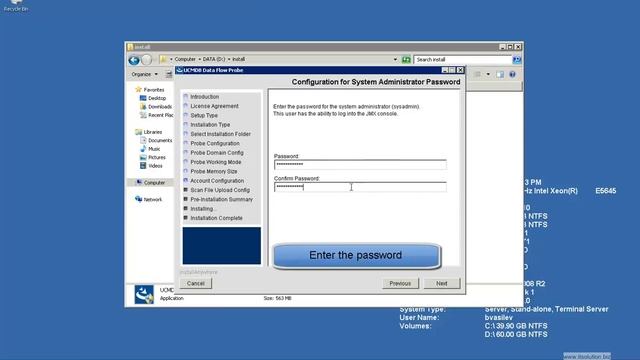Toggle the preview pane icon in Explorer
Image resolution: width=640 pixels, height=360 pixels.
click(x=500, y=74)
